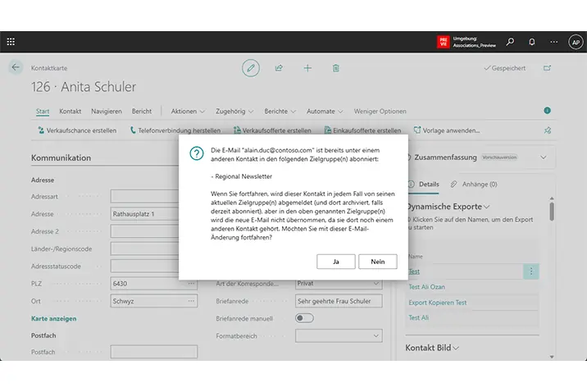The width and height of the screenshot is (587, 392).
Task: Open three-dot menu for Test row
Action: [531, 271]
